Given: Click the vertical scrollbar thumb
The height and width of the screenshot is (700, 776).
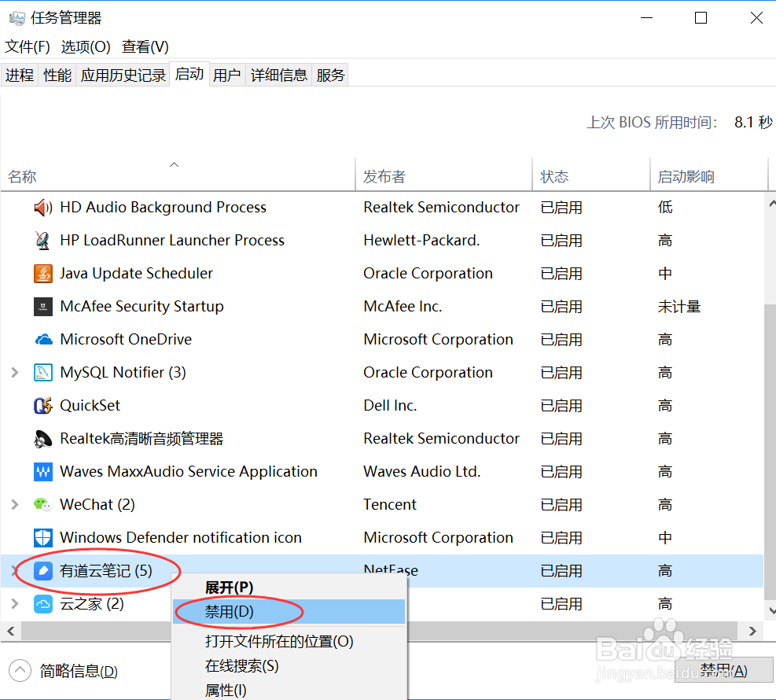Looking at the screenshot, I should click(x=770, y=451).
